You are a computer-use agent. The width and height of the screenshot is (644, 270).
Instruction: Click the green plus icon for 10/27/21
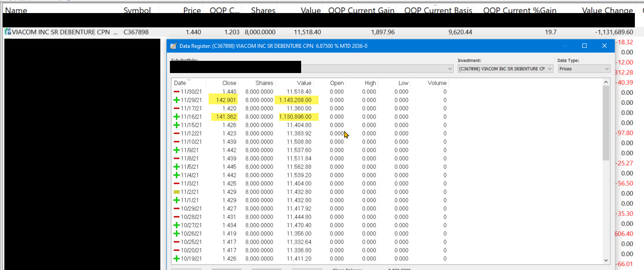pyautogui.click(x=176, y=225)
